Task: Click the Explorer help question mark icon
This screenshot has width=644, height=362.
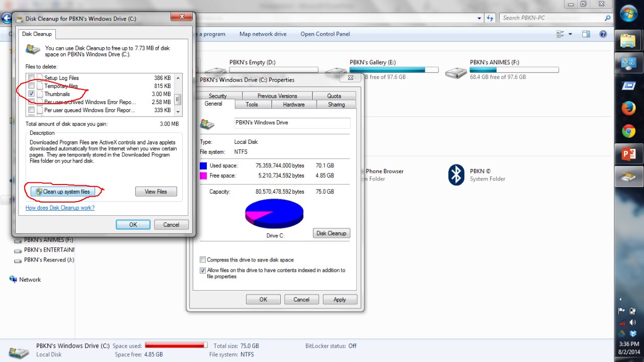Action: click(603, 34)
